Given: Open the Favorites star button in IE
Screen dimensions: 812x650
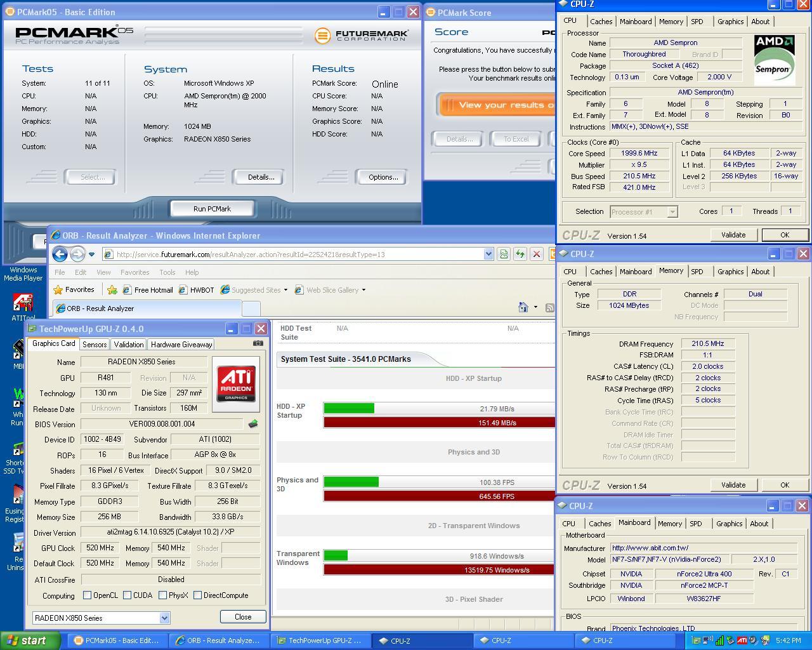Looking at the screenshot, I should pyautogui.click(x=74, y=289).
